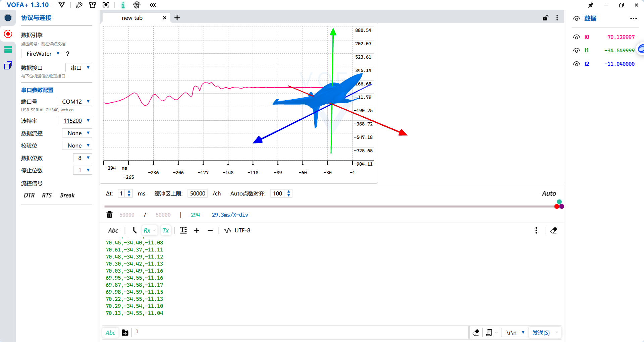Open the flow control None dropdown
Image resolution: width=644 pixels, height=342 pixels.
[x=77, y=133]
